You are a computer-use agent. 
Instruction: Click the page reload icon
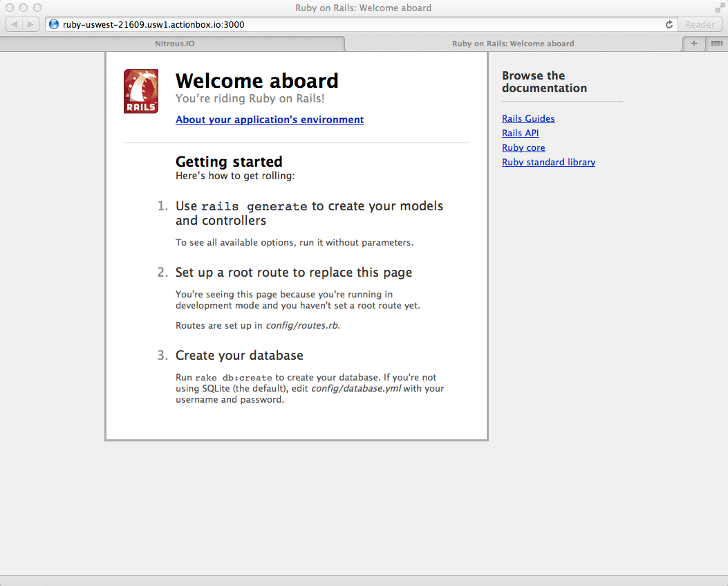(x=668, y=24)
